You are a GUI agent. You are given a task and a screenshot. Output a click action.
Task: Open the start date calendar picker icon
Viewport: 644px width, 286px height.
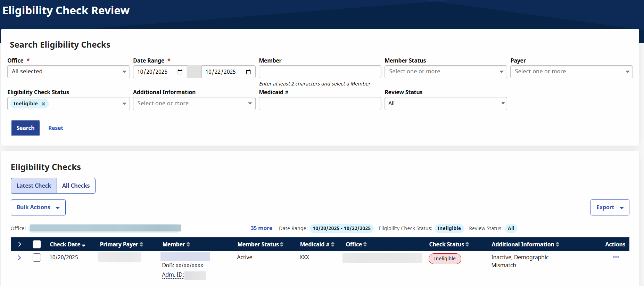point(180,72)
